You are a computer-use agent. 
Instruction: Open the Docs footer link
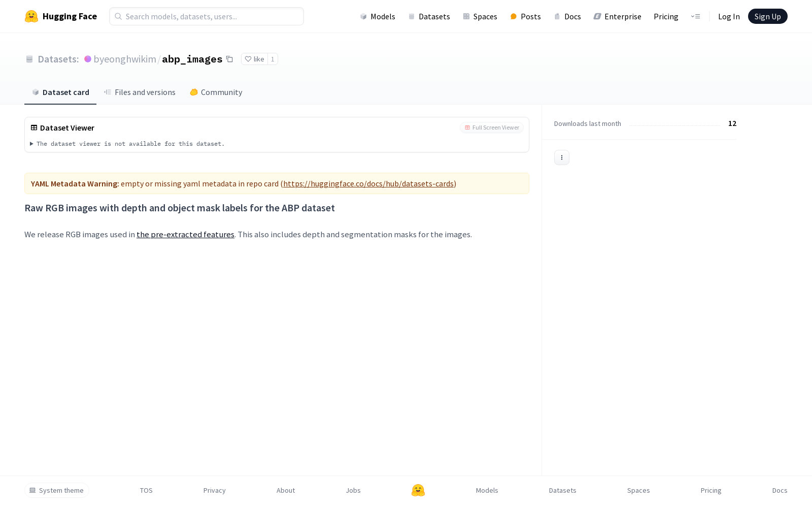(780, 490)
